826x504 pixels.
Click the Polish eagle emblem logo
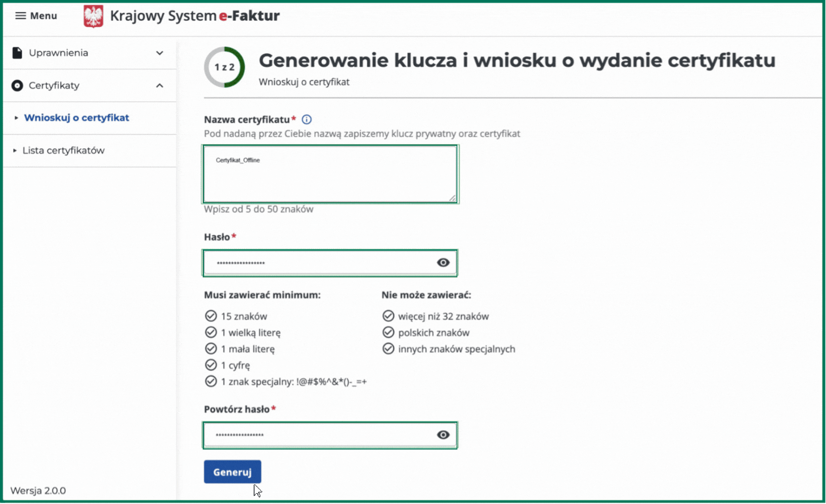click(93, 16)
